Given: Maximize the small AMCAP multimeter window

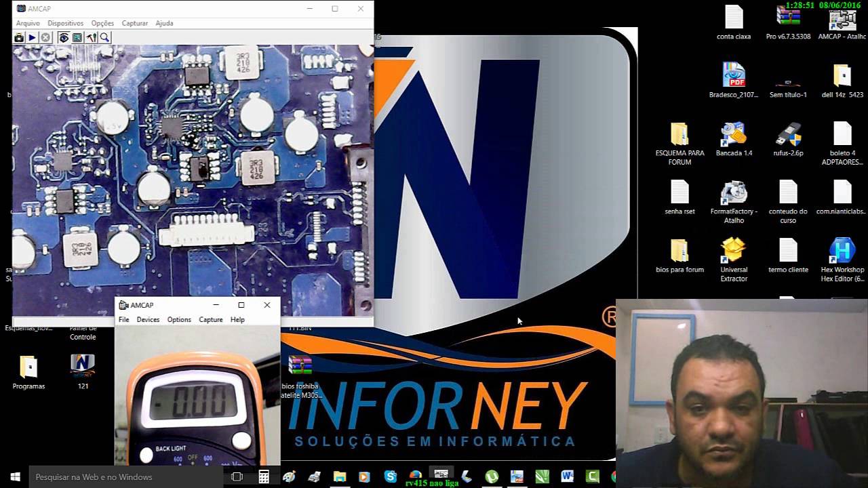Looking at the screenshot, I should (x=241, y=305).
